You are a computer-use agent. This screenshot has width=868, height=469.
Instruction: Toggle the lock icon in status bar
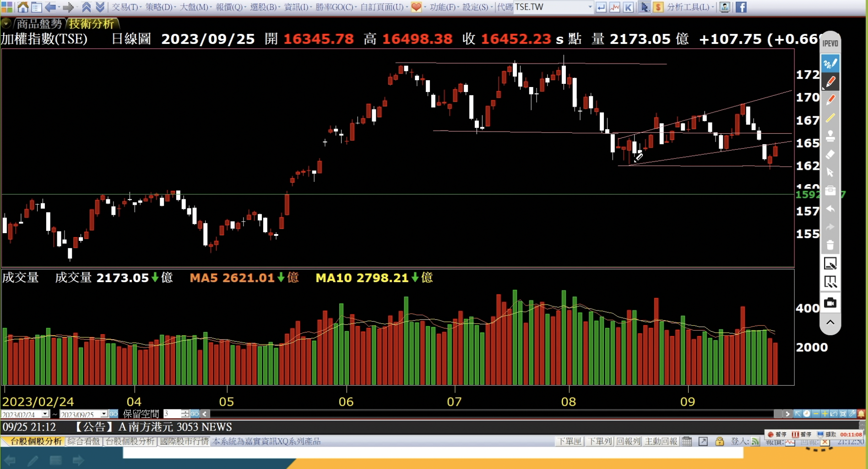tap(719, 442)
